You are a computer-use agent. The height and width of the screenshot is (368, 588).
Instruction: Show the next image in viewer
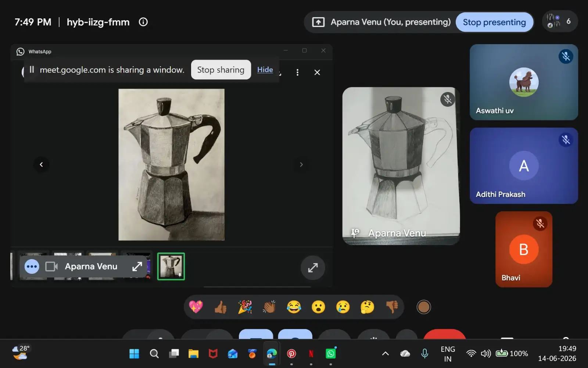[301, 164]
